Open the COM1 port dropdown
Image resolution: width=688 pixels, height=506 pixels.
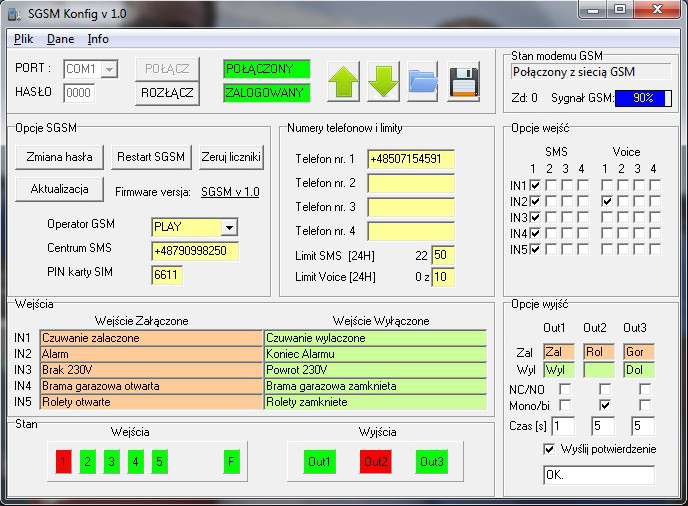pos(110,69)
